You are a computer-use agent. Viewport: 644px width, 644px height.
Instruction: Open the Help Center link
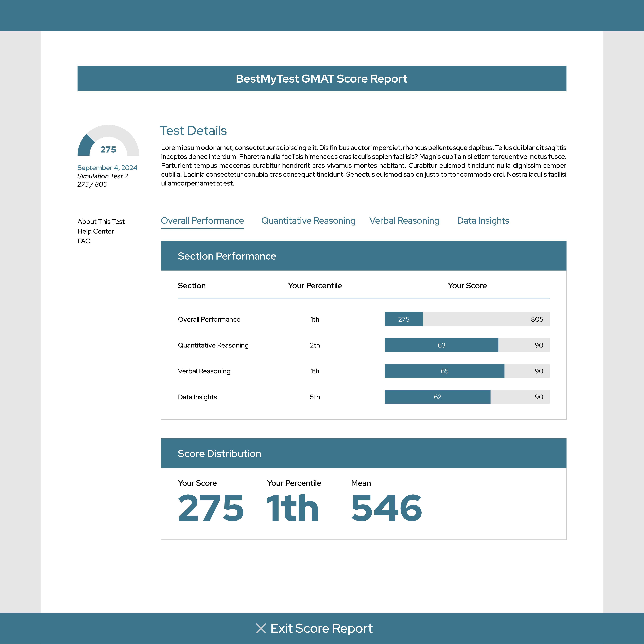[x=96, y=231]
